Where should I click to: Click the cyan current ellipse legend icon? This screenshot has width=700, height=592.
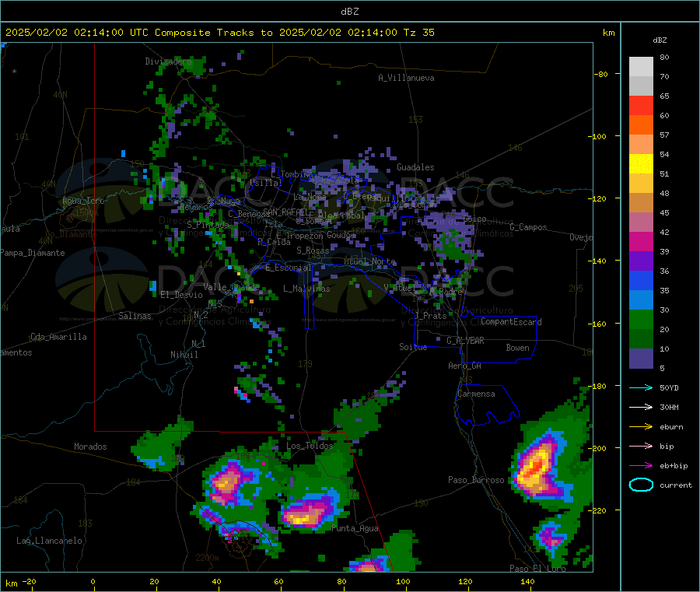pyautogui.click(x=641, y=485)
